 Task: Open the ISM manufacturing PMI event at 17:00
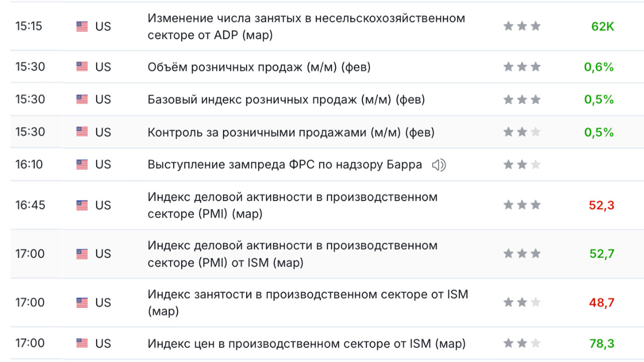click(x=292, y=254)
